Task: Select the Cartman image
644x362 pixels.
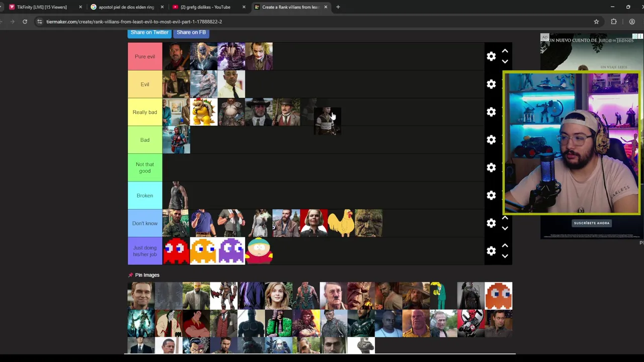Action: pyautogui.click(x=259, y=251)
